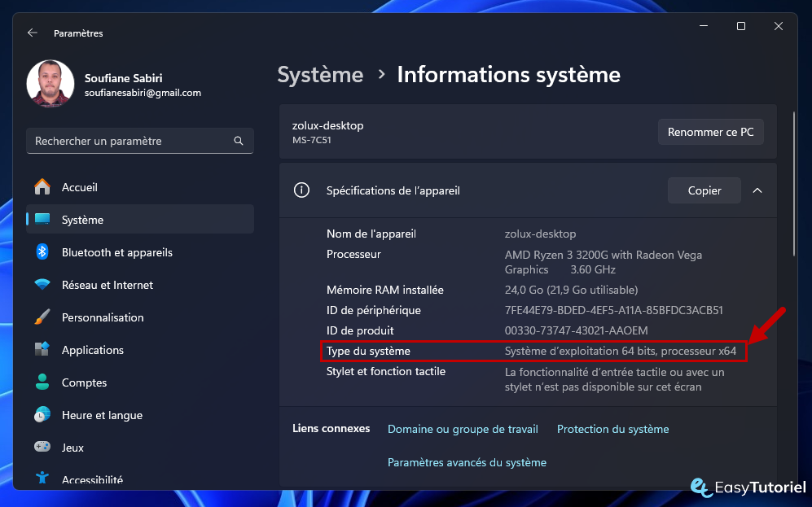
Task: Select the Heure et langue clock icon
Action: 44,415
